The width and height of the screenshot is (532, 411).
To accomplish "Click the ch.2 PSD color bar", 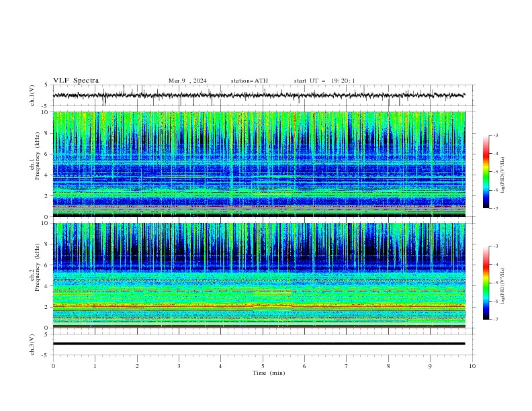I will (486, 283).
